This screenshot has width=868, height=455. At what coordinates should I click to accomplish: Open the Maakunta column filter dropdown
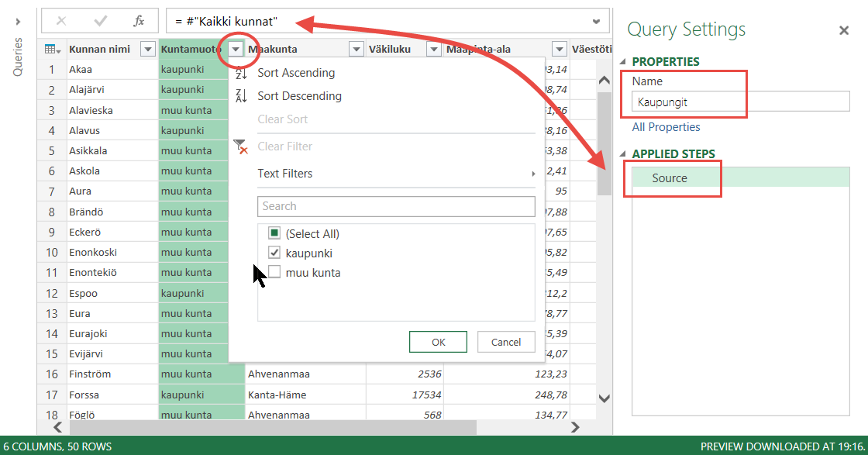tap(356, 50)
